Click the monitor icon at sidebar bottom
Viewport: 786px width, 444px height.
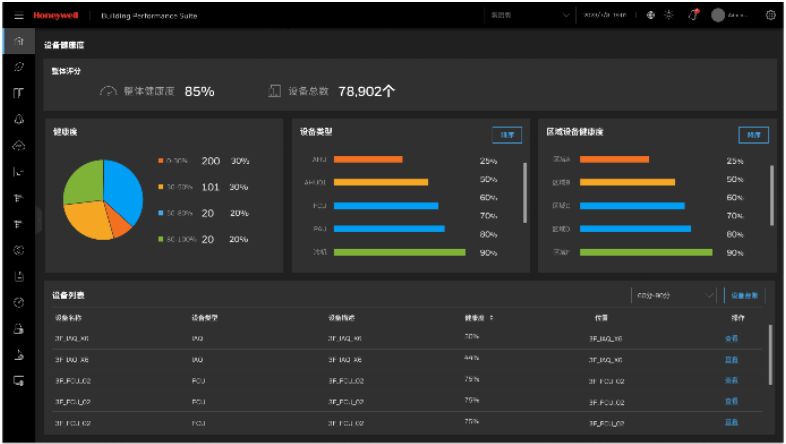(x=17, y=379)
